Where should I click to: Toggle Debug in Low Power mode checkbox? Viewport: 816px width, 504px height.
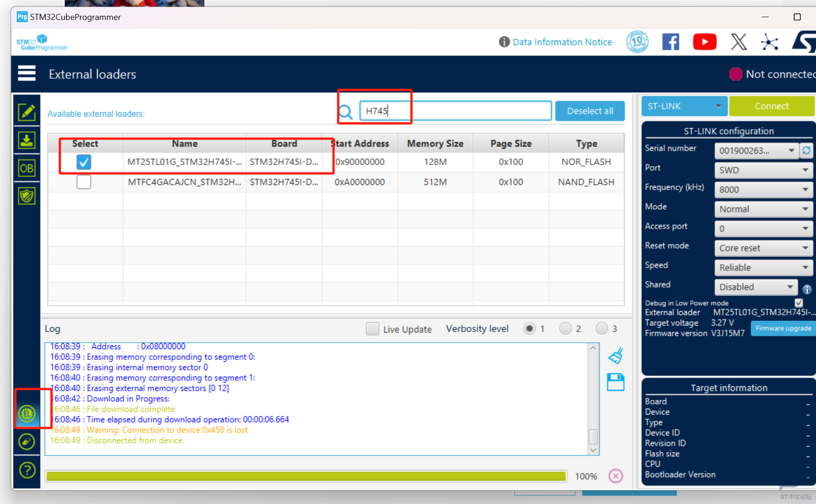tap(799, 303)
